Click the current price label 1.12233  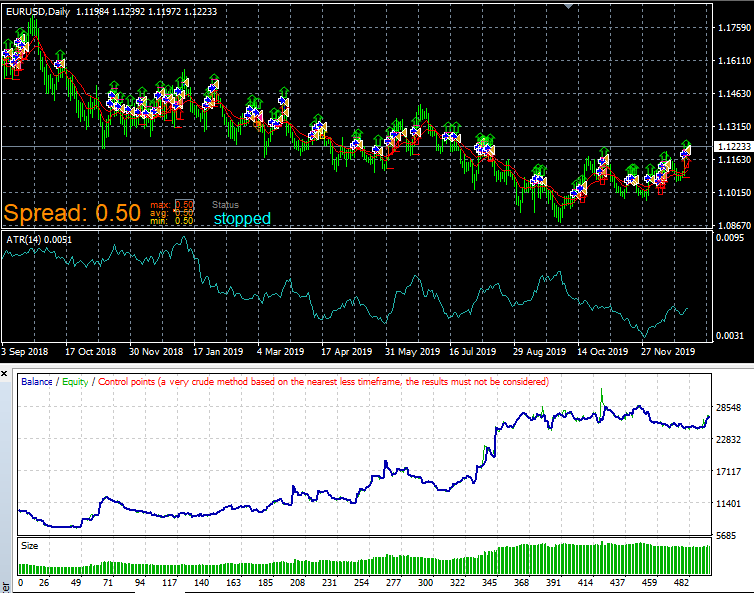(x=734, y=146)
